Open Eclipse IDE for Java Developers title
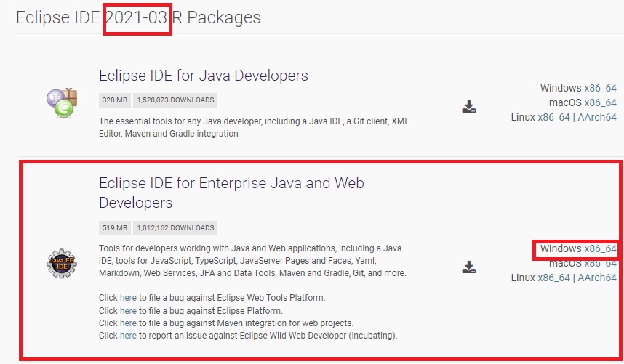Screen dimensions: 624x364 click(204, 76)
